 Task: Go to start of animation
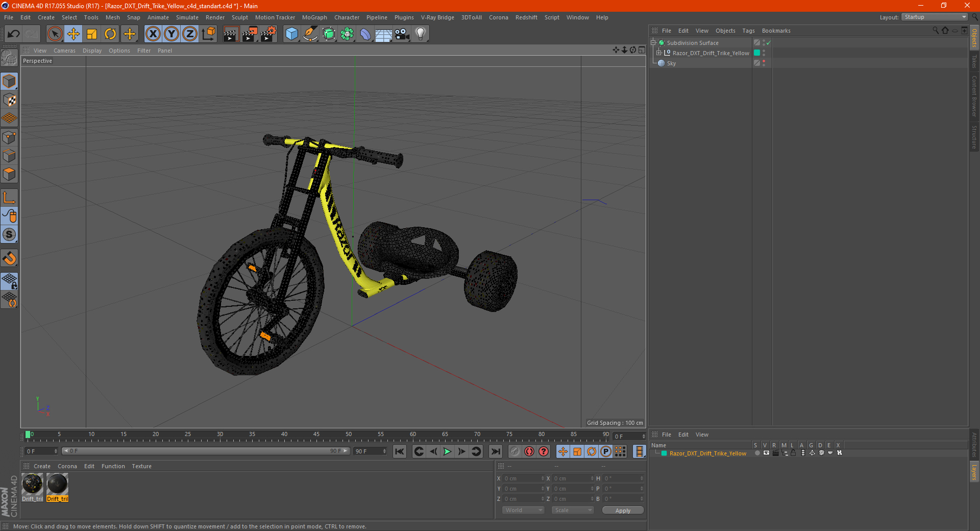[400, 451]
